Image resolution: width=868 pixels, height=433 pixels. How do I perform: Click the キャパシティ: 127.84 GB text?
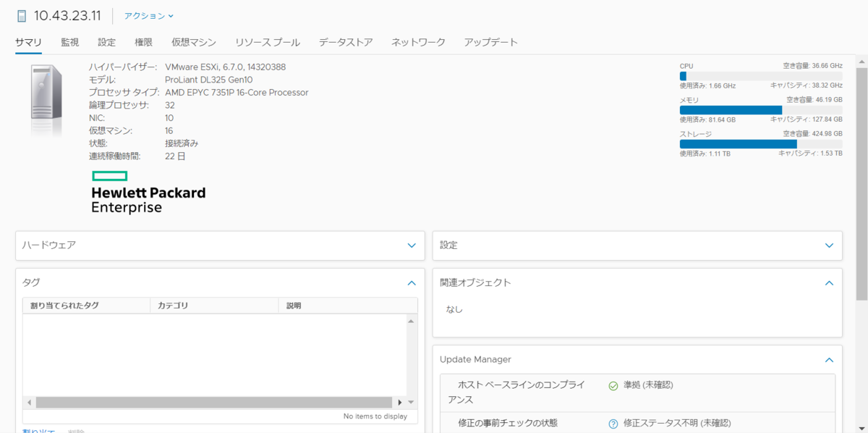(807, 119)
